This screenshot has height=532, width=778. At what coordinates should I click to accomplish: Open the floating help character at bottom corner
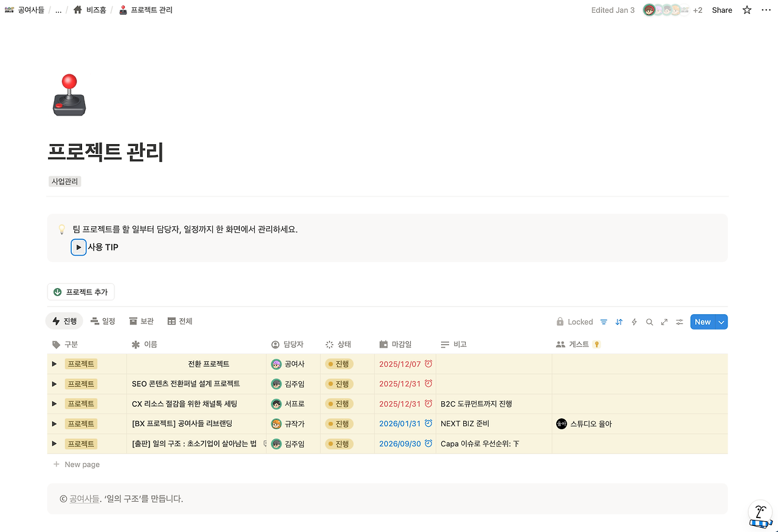tap(760, 515)
